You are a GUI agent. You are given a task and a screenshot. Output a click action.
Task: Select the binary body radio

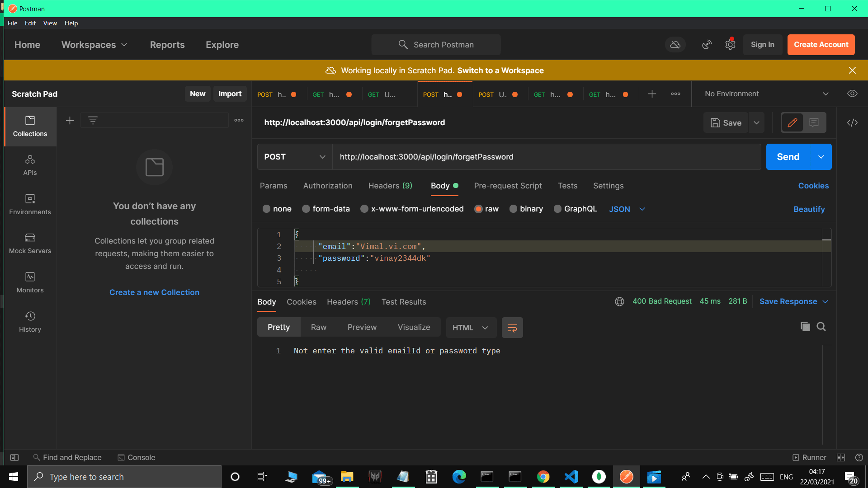(513, 209)
